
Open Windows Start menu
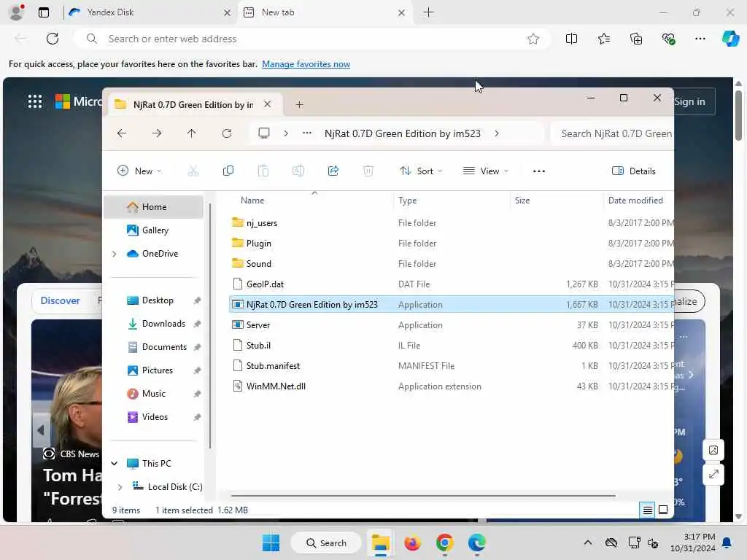271,542
